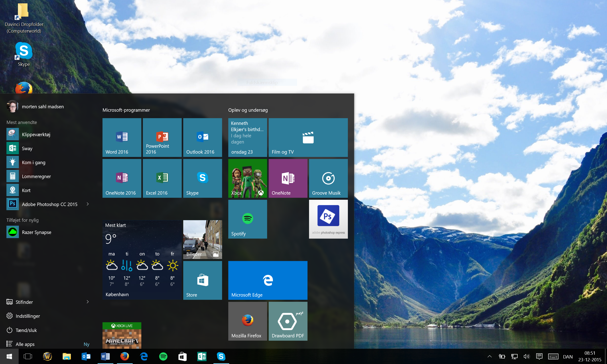This screenshot has height=364, width=607.
Task: Show hidden system tray icons
Action: tap(489, 356)
